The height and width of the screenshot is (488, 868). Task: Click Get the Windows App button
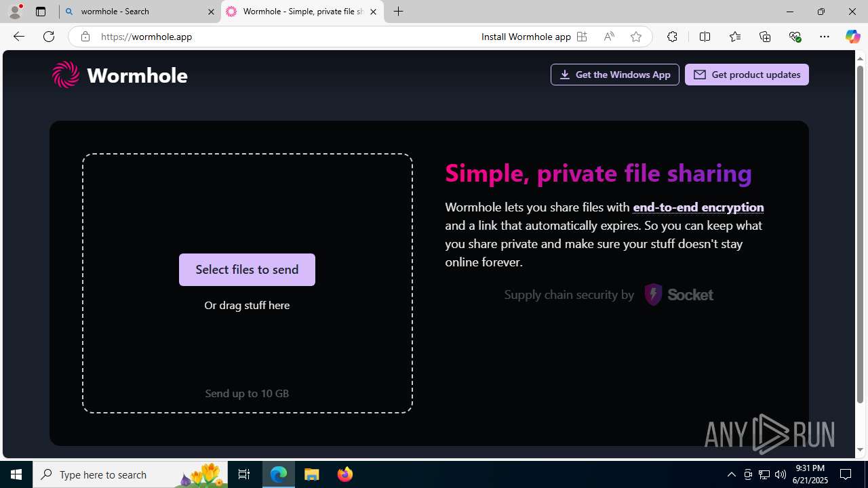click(x=614, y=75)
